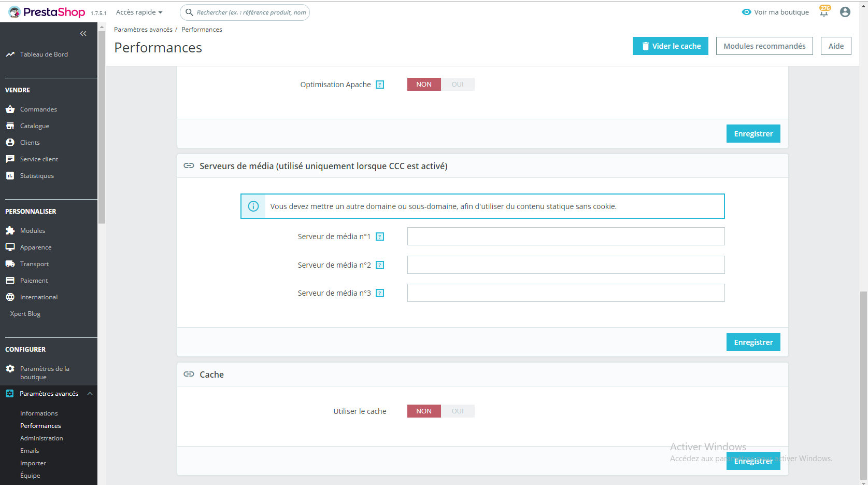Click help icon for Serveur de média n°1

pyautogui.click(x=380, y=237)
